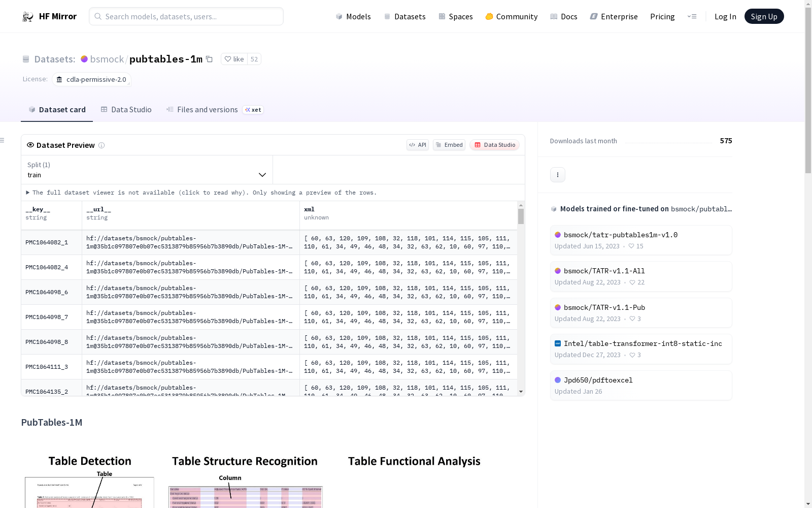Click the __key__ column header
The height and width of the screenshot is (508, 812).
51,215
